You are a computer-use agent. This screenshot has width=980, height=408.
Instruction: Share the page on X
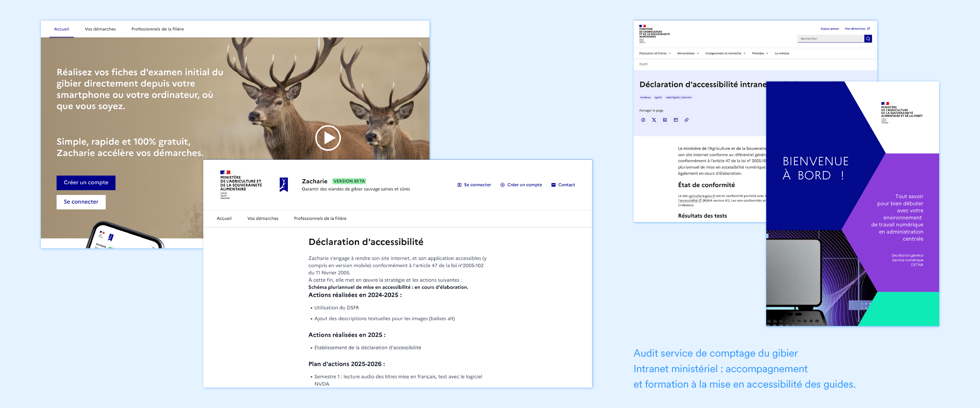[x=654, y=120]
